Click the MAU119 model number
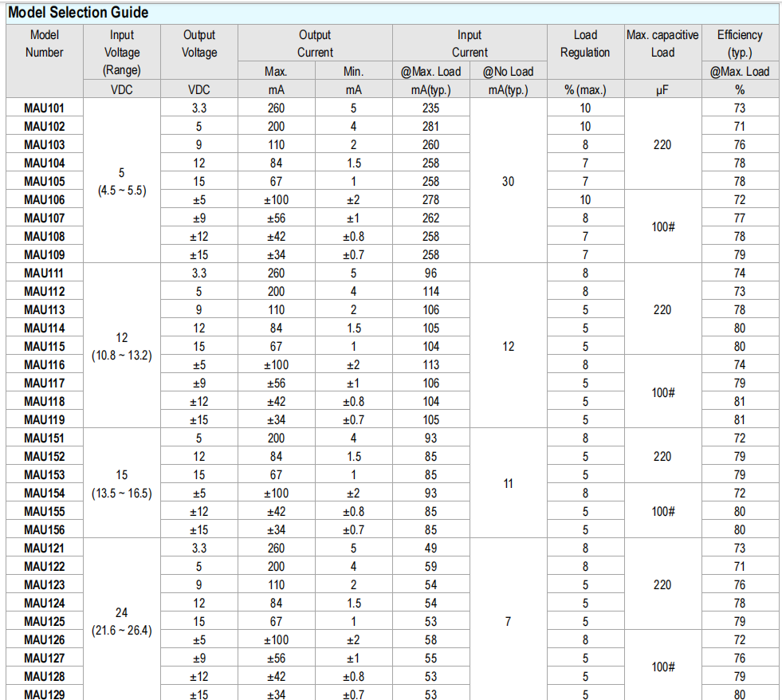The width and height of the screenshot is (782, 700). [45, 419]
